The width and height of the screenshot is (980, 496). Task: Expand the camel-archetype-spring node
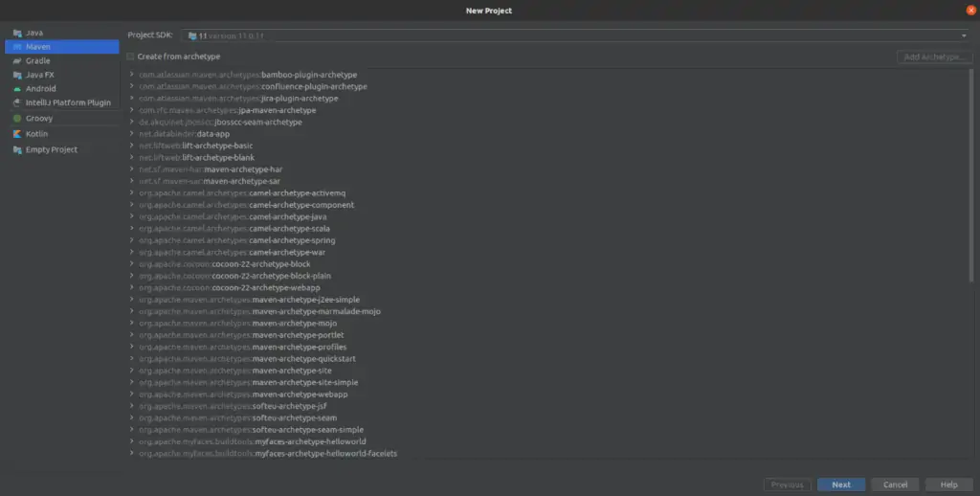pyautogui.click(x=132, y=240)
